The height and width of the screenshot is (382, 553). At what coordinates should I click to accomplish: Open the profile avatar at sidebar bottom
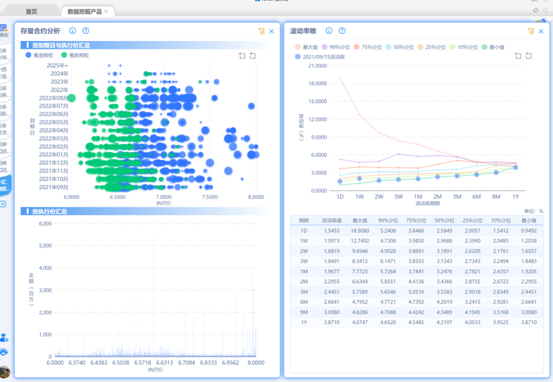click(x=5, y=372)
